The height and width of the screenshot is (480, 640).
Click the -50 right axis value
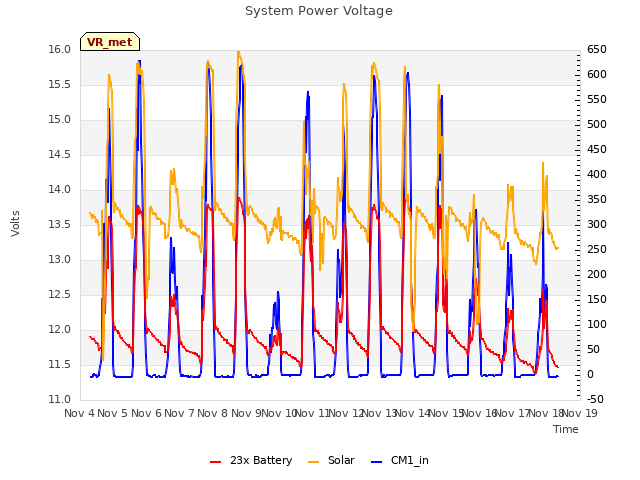click(x=595, y=400)
